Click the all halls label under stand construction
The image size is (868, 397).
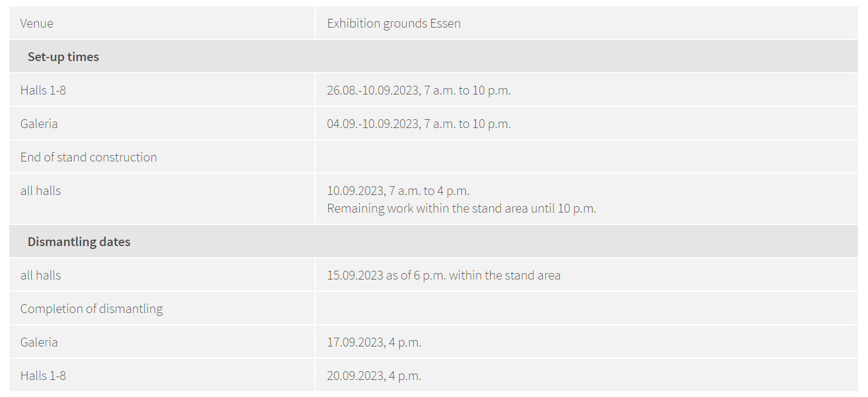[40, 191]
